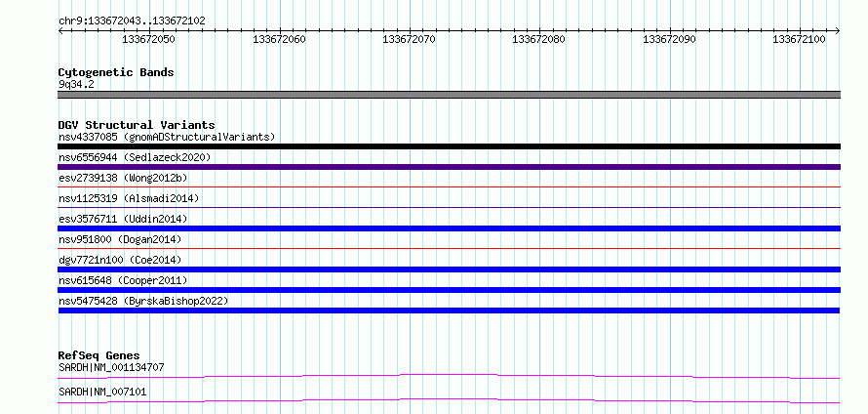Select the purple nsv6556944 Sedlazeck2020 bar
Screen dimensions: 868x414
click(449, 167)
